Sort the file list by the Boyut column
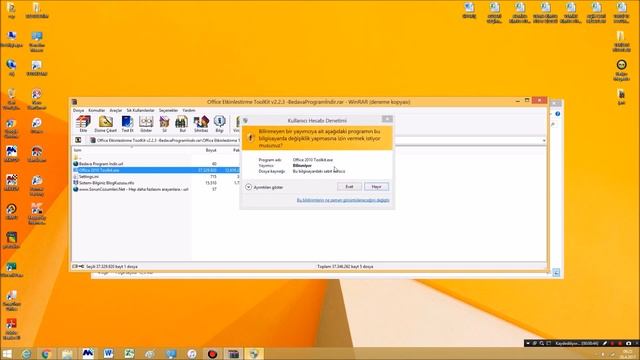Viewport: 640px width, 360px height. (x=211, y=150)
